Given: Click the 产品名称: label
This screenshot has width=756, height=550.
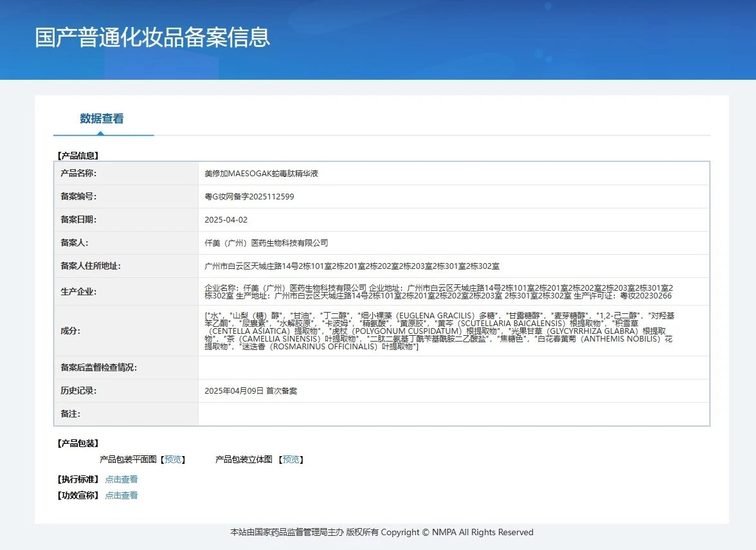Looking at the screenshot, I should tap(78, 173).
